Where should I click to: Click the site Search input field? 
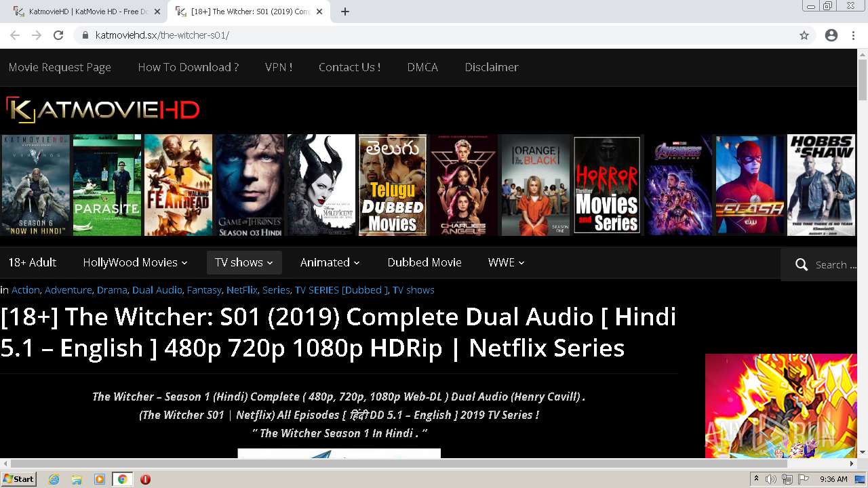tap(836, 265)
